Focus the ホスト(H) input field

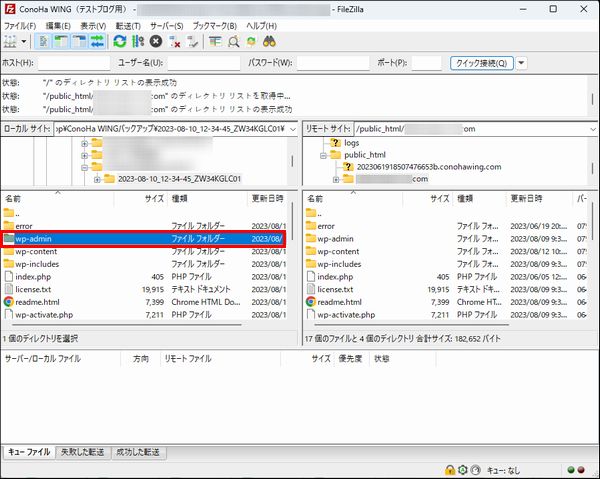[x=74, y=63]
